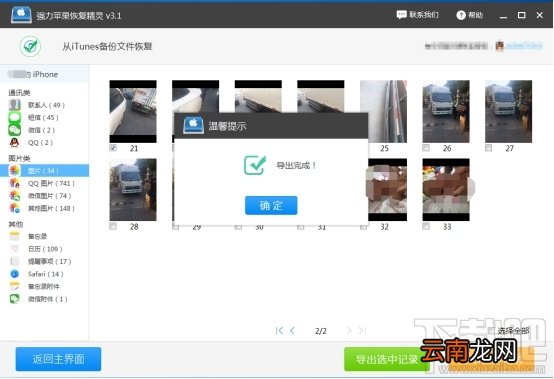Click the 确定 button in the dialog

pyautogui.click(x=271, y=205)
